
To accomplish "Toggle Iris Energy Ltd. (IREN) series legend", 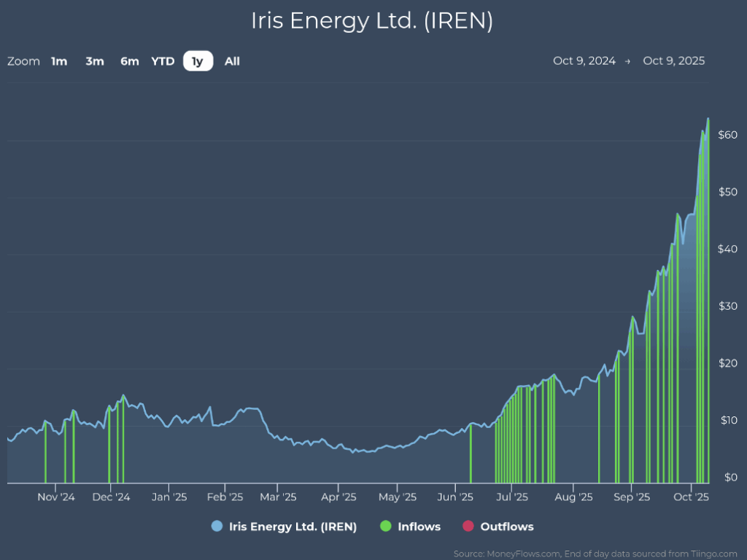I will (x=284, y=526).
